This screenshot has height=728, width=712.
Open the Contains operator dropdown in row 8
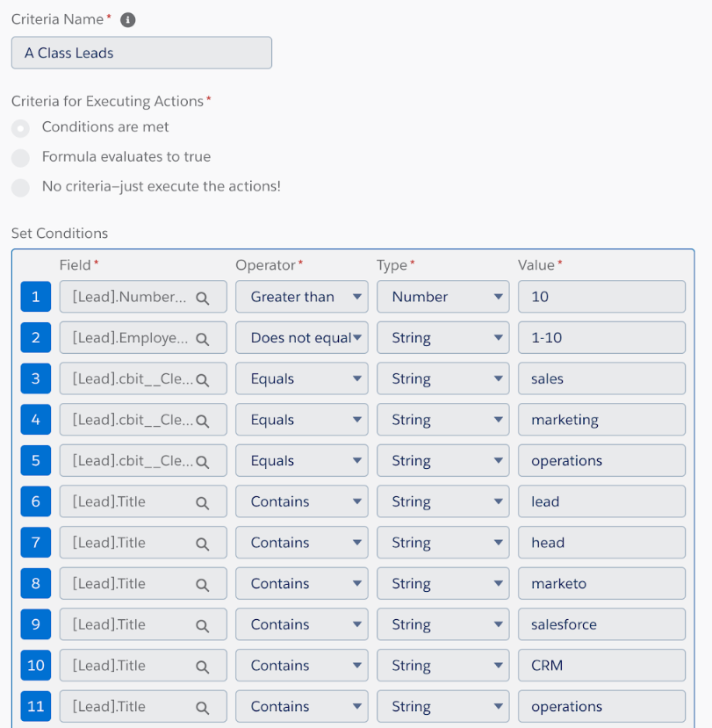[302, 583]
